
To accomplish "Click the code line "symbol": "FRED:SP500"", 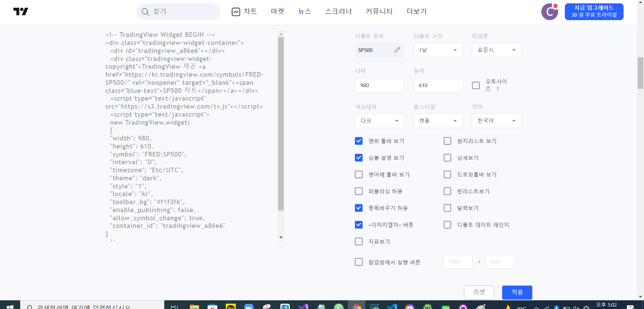I will (148, 154).
